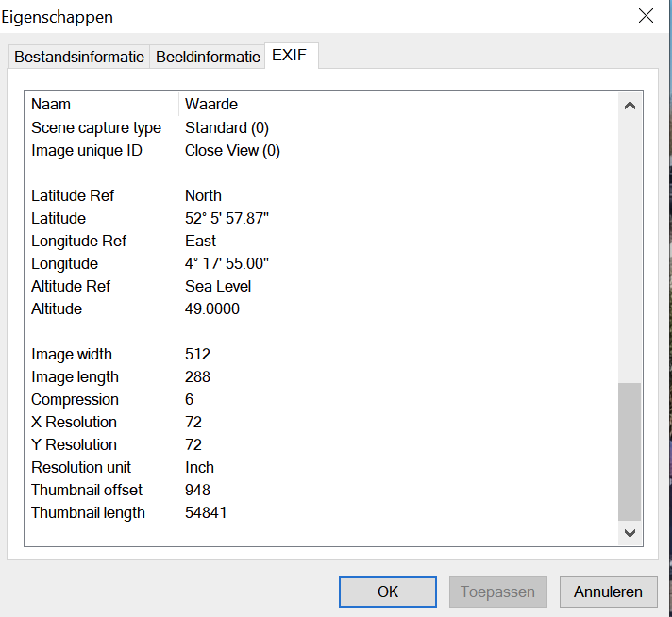Select the Compression property row
The height and width of the screenshot is (617, 672).
(x=75, y=399)
